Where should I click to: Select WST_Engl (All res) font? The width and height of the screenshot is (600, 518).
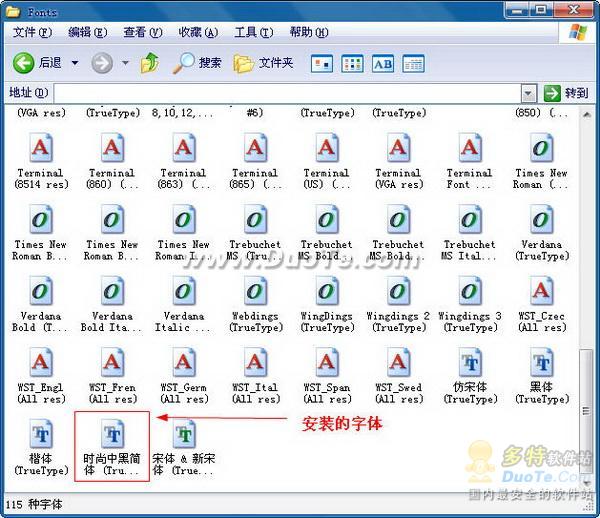(41, 376)
